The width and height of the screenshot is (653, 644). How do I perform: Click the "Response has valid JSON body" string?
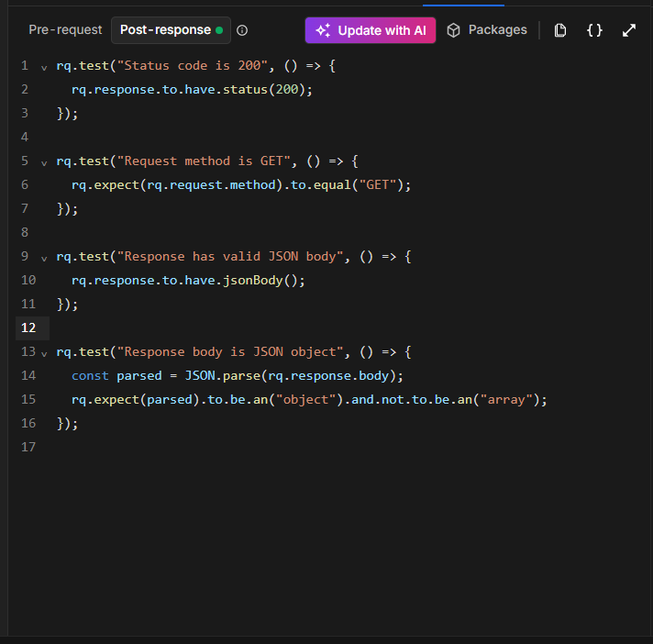tap(230, 256)
